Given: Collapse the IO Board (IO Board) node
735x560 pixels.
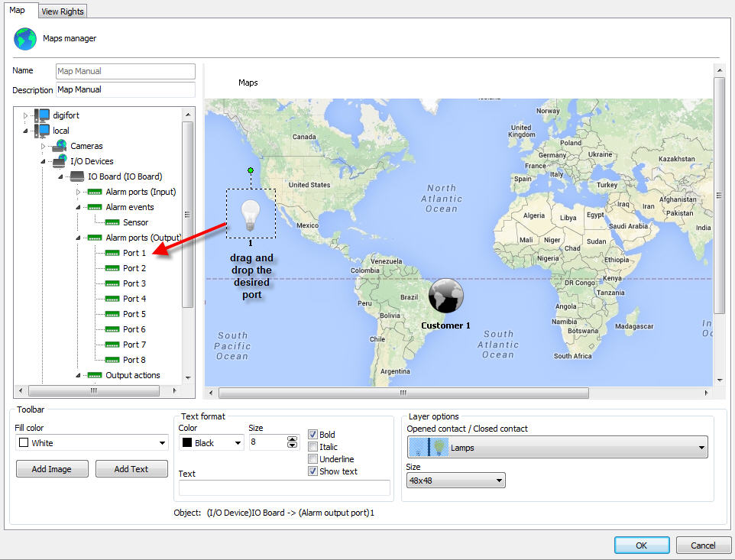Looking at the screenshot, I should (x=61, y=176).
